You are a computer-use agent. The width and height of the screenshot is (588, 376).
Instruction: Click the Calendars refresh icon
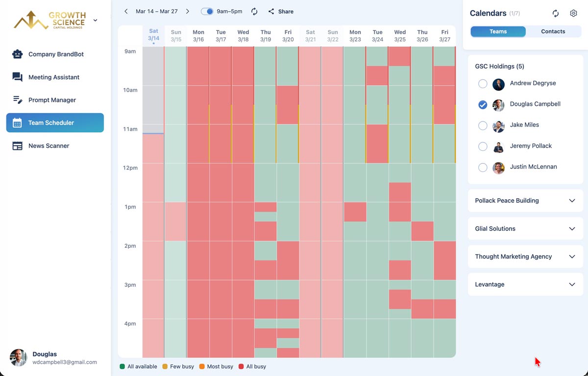555,13
